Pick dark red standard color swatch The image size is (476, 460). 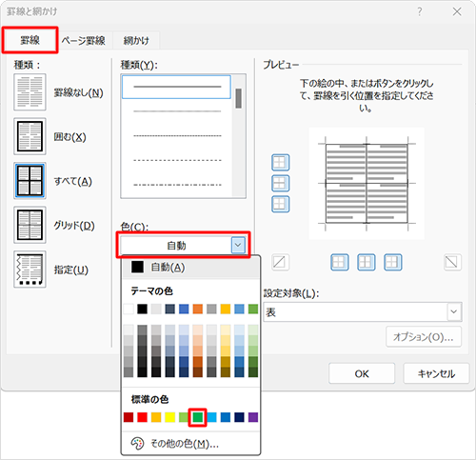[129, 417]
